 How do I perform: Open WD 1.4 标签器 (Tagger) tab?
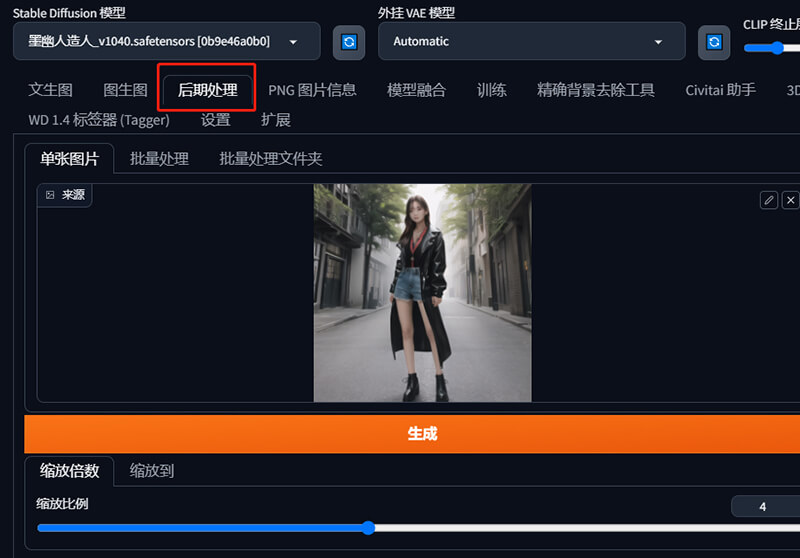[x=99, y=120]
